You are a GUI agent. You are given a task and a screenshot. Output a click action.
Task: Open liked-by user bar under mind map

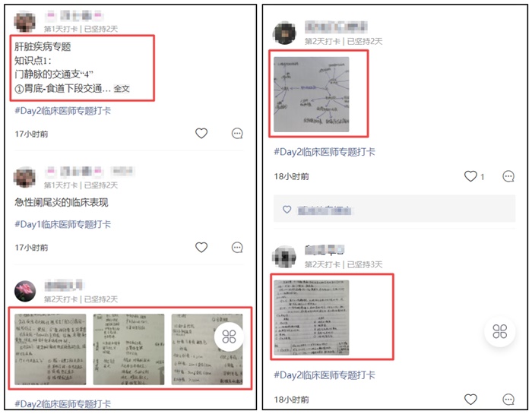click(394, 209)
